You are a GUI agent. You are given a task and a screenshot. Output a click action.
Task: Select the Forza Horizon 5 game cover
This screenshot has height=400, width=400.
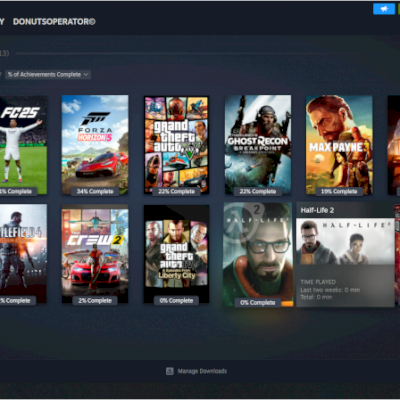[x=95, y=145]
